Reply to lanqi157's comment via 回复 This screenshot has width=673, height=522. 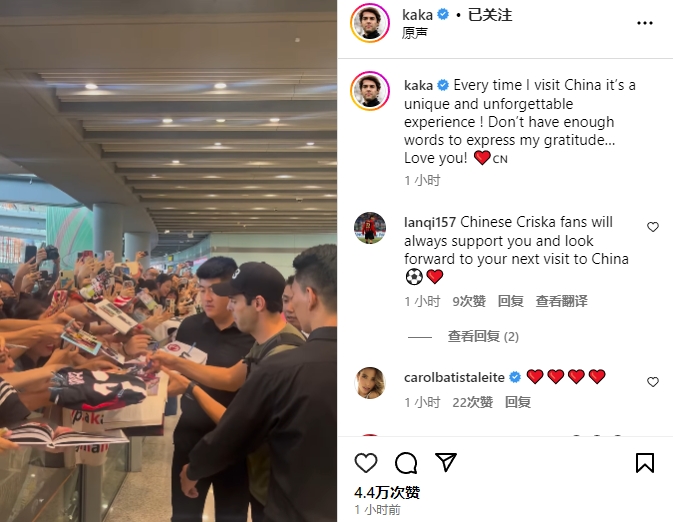click(511, 301)
